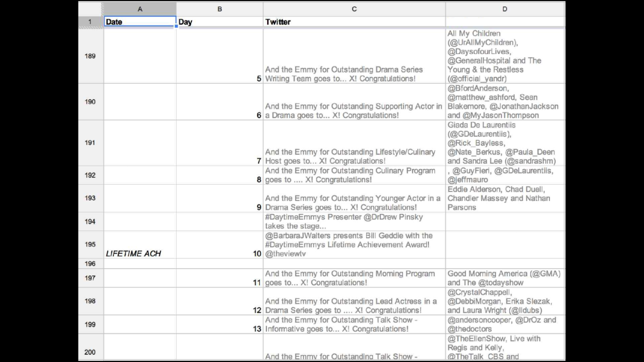
Task: Click cell with Outstanding Lead Actress tweet
Action: (354, 301)
